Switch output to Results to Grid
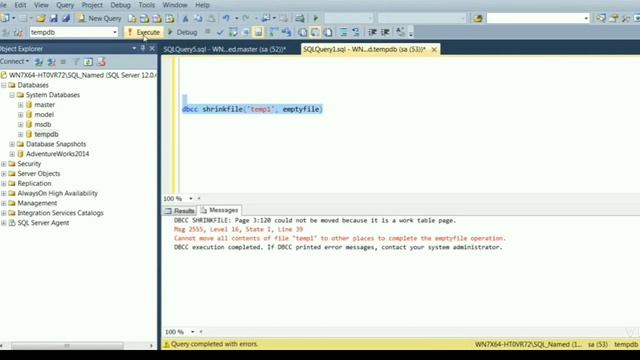 click(x=315, y=32)
